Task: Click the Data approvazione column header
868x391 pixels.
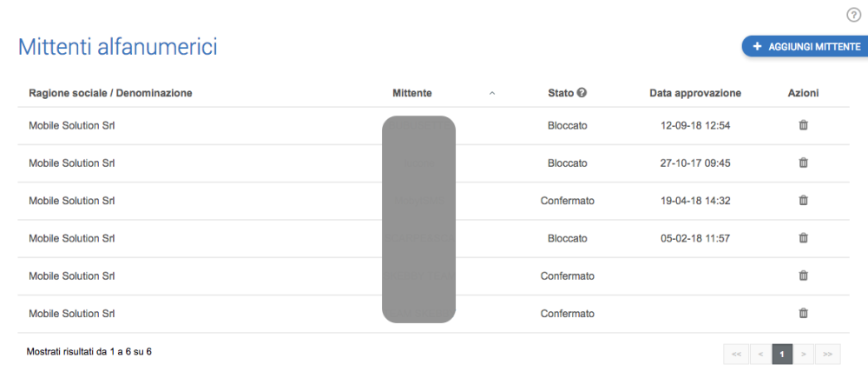Action: [x=695, y=93]
